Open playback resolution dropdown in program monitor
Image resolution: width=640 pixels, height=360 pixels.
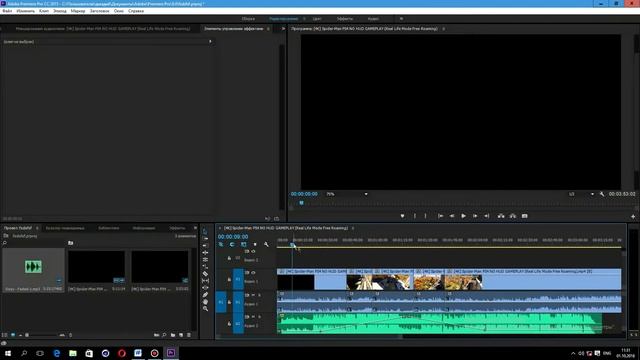(581, 194)
